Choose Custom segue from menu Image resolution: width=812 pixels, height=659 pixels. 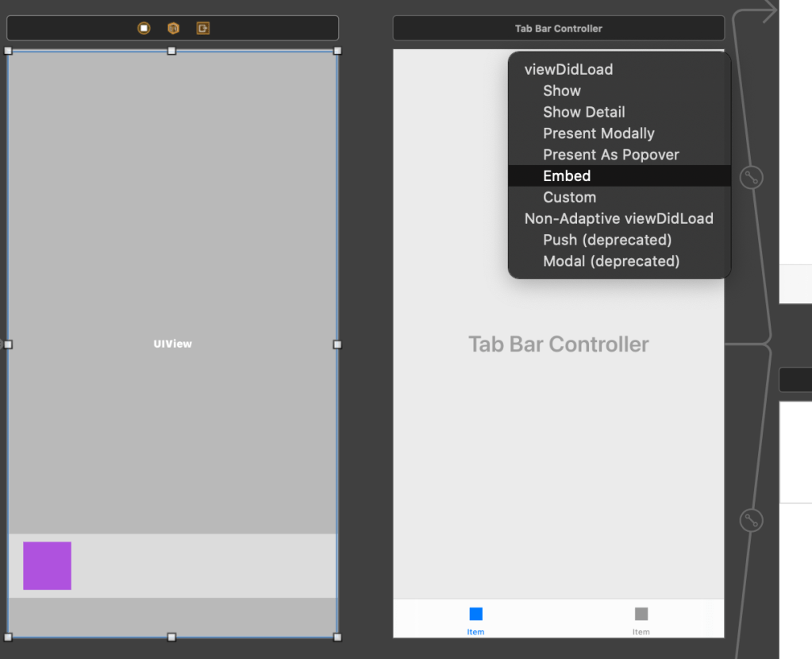569,197
